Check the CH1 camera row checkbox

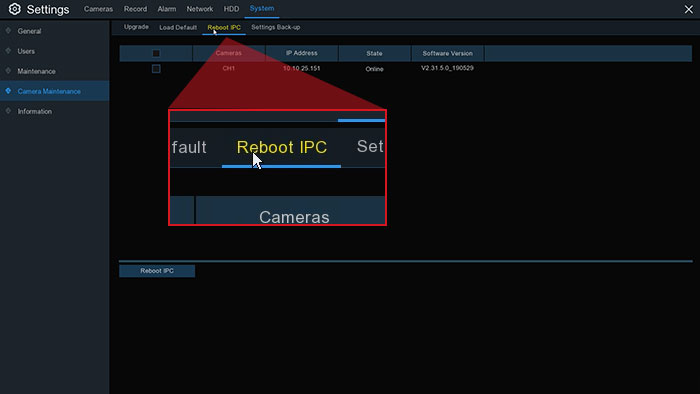pyautogui.click(x=156, y=69)
